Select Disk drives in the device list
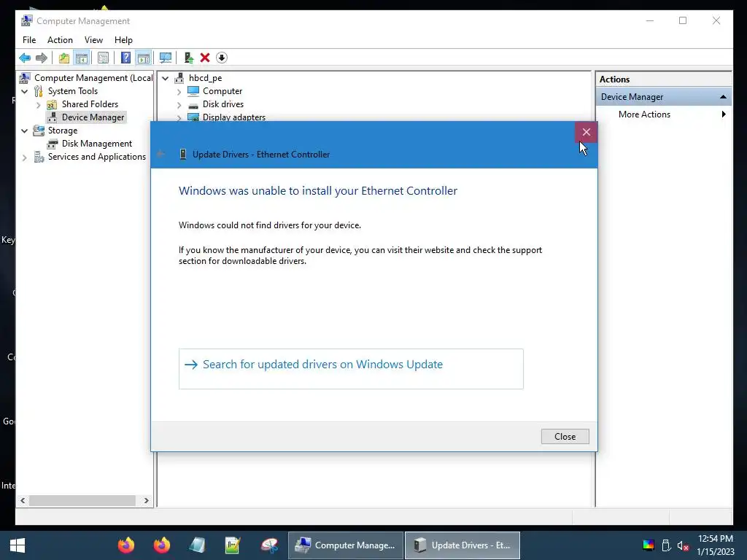The image size is (747, 560). point(223,104)
